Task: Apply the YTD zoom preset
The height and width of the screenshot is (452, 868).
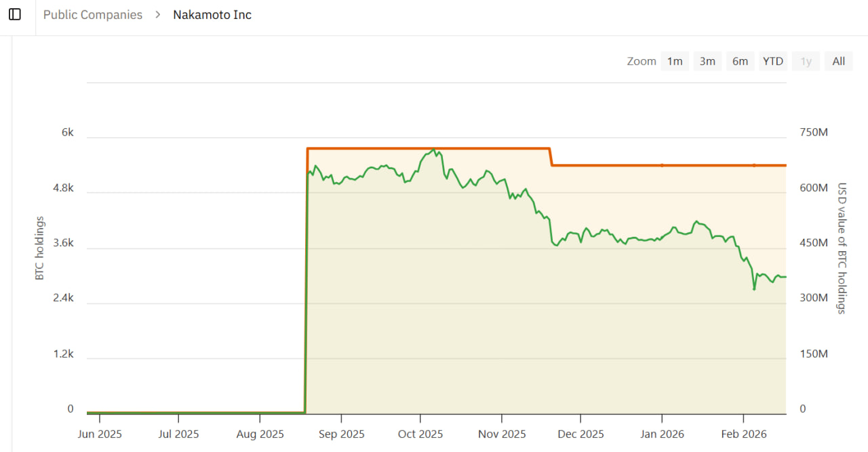Action: (x=772, y=61)
